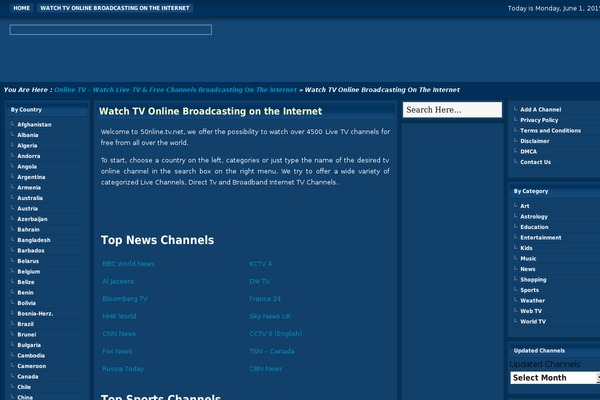Select Bulgaria in the country list
Image resolution: width=600 pixels, height=400 pixels.
pyautogui.click(x=29, y=345)
